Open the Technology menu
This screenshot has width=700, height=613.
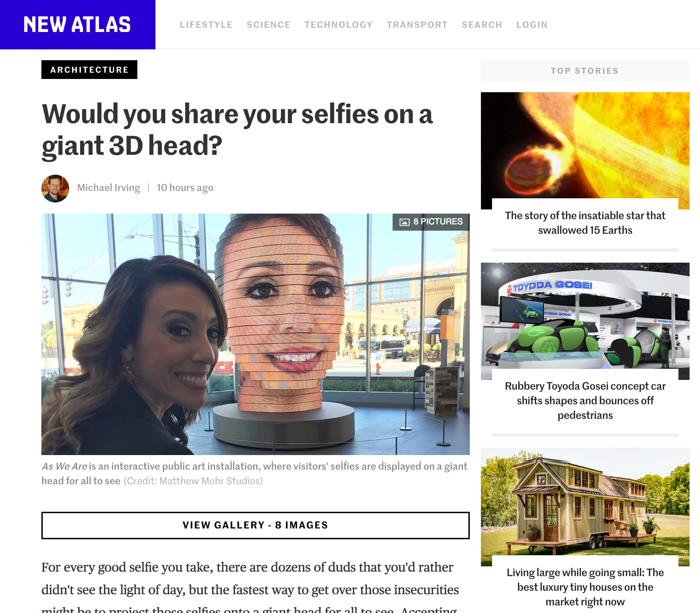pos(339,25)
